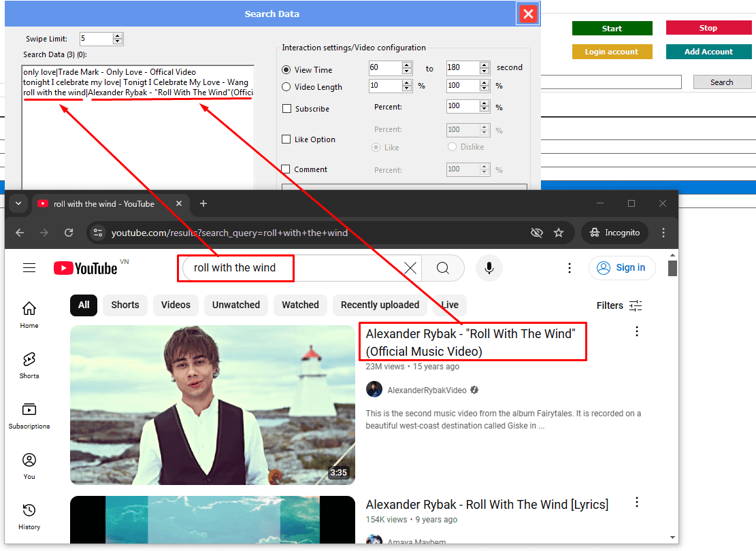The image size is (756, 551).
Task: Click the Video Length maximum 100 field
Action: [463, 86]
